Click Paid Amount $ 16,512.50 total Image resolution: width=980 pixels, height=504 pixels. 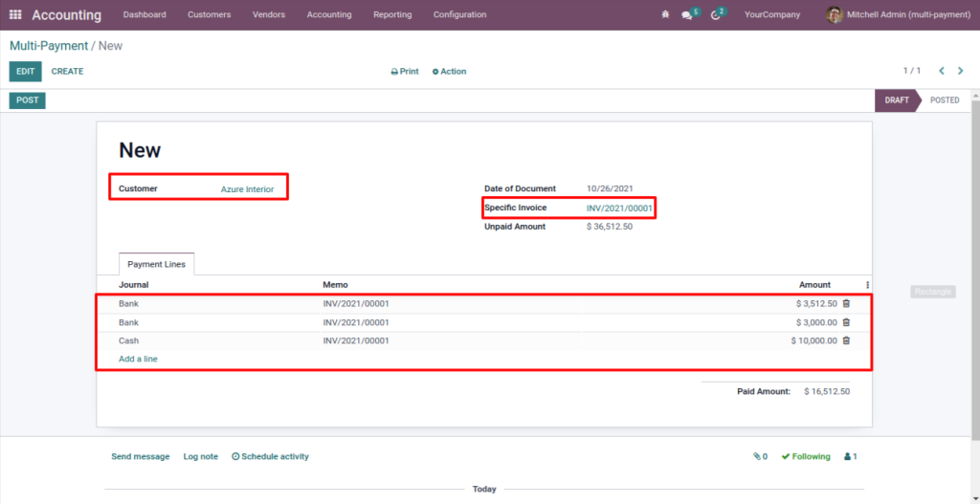pyautogui.click(x=827, y=391)
